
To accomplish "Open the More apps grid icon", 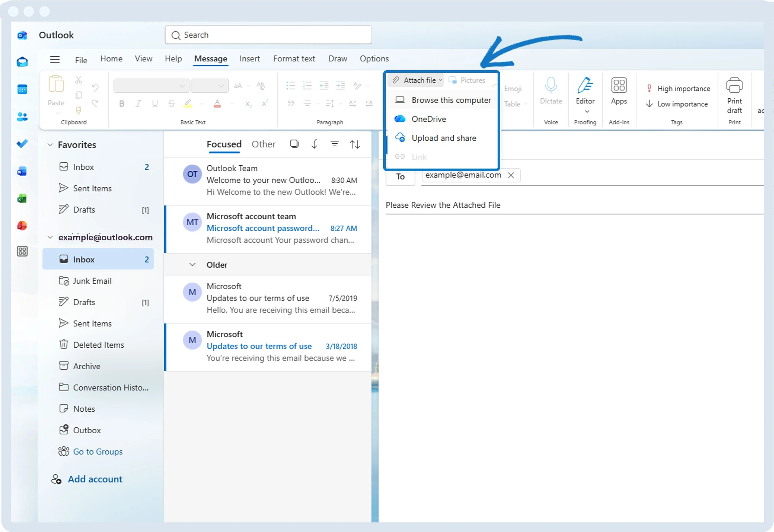I will click(22, 251).
